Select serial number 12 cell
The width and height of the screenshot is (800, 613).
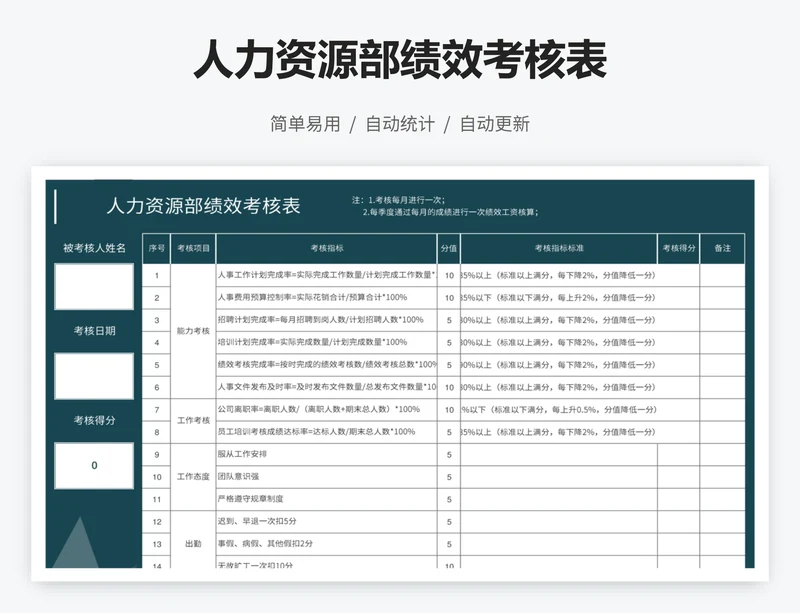coord(157,522)
